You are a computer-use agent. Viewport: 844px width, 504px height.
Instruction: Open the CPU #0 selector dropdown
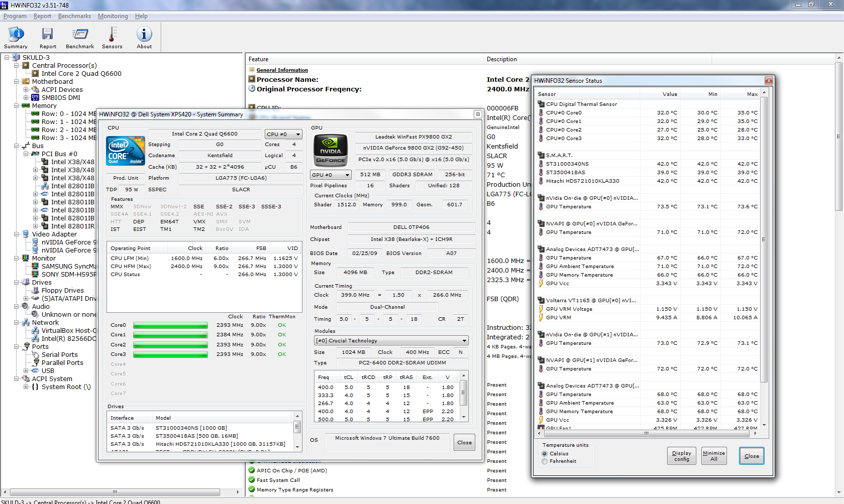point(284,134)
